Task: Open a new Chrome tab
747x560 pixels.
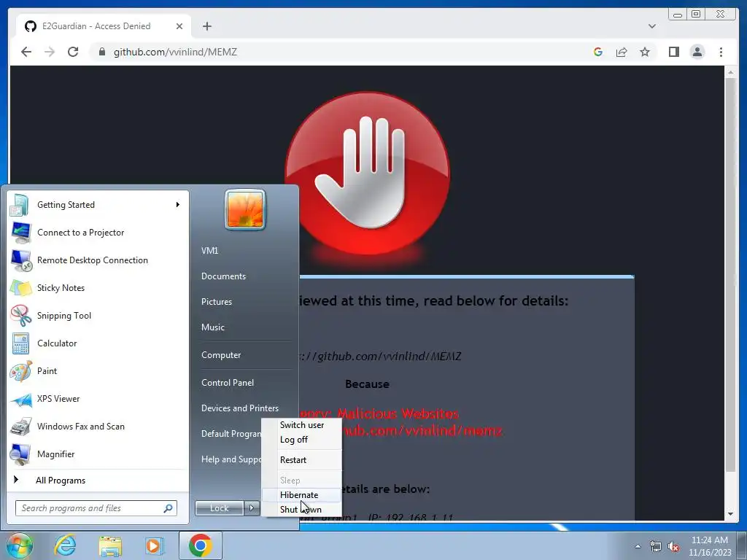Action: point(206,26)
